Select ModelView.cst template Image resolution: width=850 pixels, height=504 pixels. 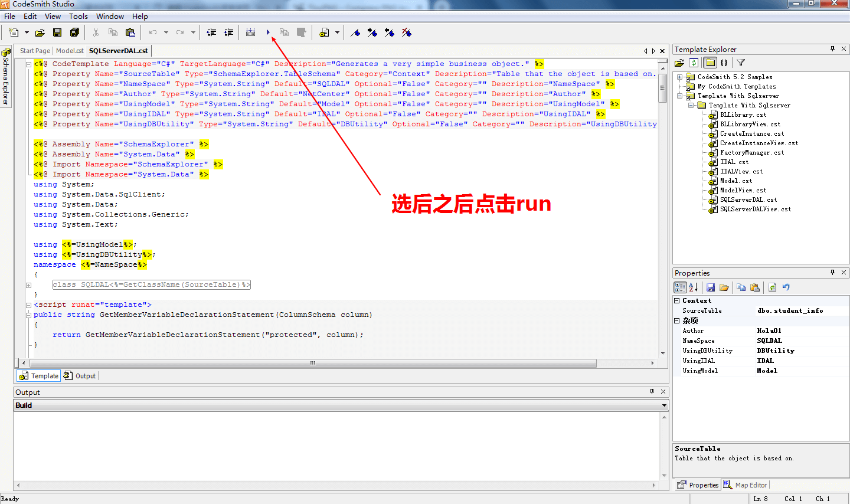(743, 190)
